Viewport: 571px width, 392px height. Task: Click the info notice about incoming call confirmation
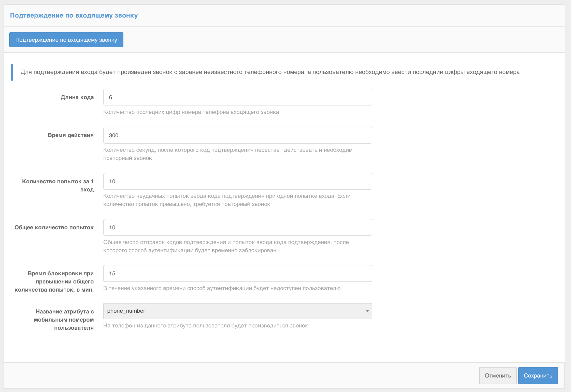270,72
